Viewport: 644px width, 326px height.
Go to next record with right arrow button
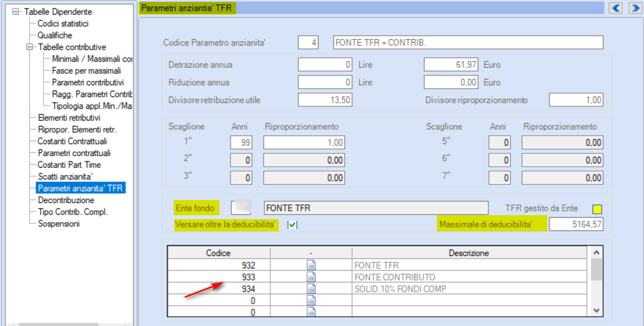635,8
